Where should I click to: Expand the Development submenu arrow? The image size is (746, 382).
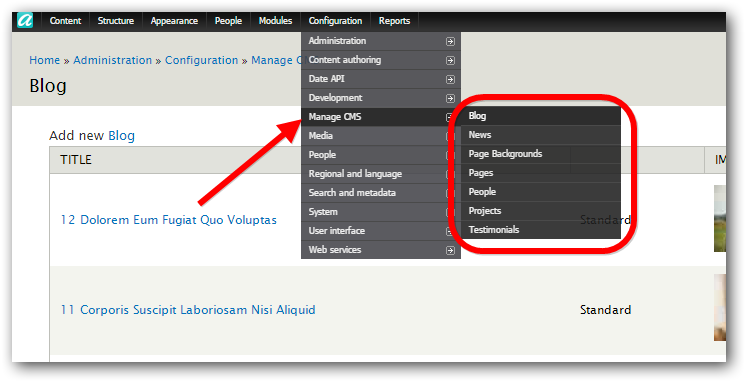450,98
